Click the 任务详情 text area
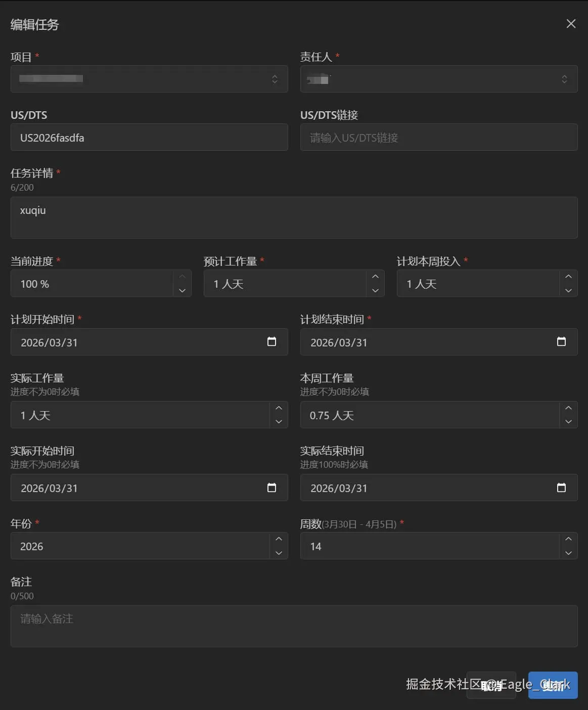 294,217
